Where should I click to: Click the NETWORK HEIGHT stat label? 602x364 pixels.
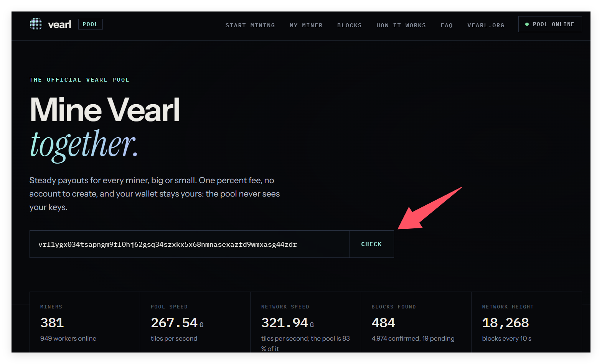tap(508, 307)
